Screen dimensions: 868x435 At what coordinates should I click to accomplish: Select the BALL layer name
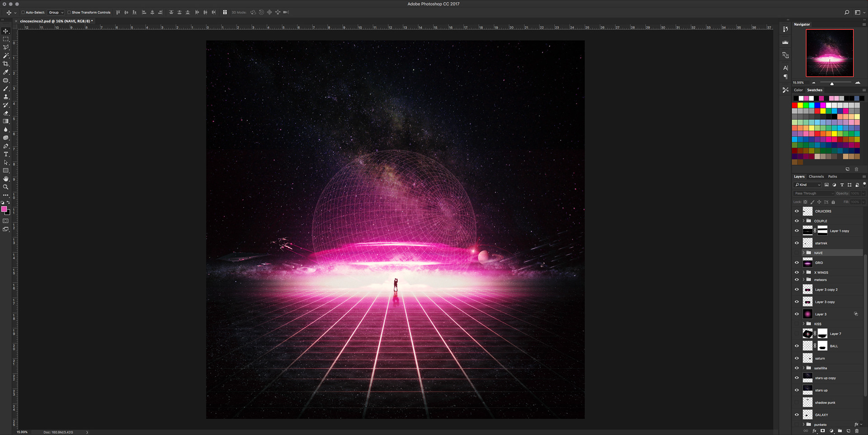click(x=834, y=346)
